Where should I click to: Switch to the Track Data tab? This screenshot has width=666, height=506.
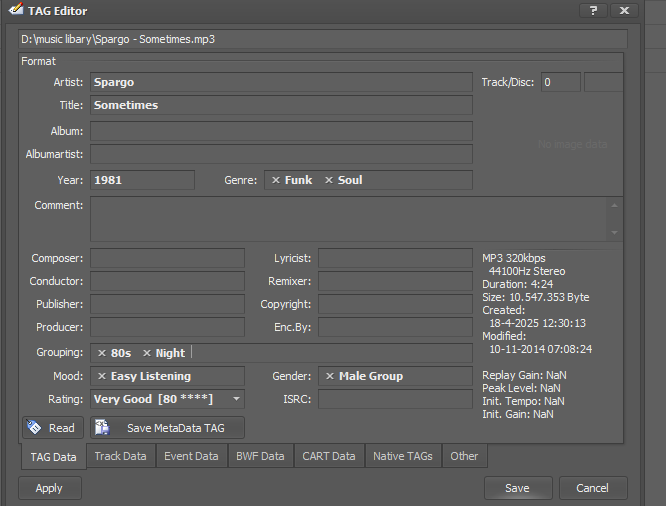coord(120,457)
